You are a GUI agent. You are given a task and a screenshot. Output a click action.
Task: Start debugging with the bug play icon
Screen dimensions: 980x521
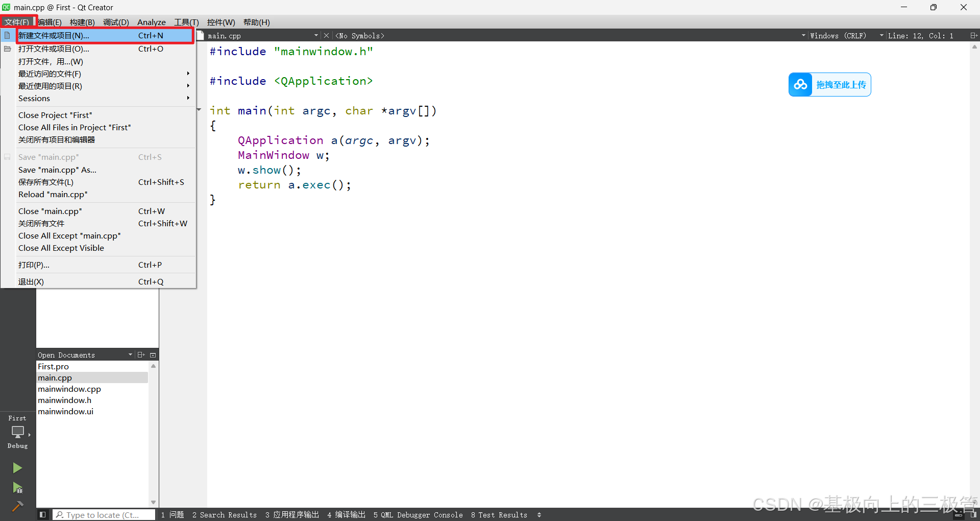pos(17,488)
